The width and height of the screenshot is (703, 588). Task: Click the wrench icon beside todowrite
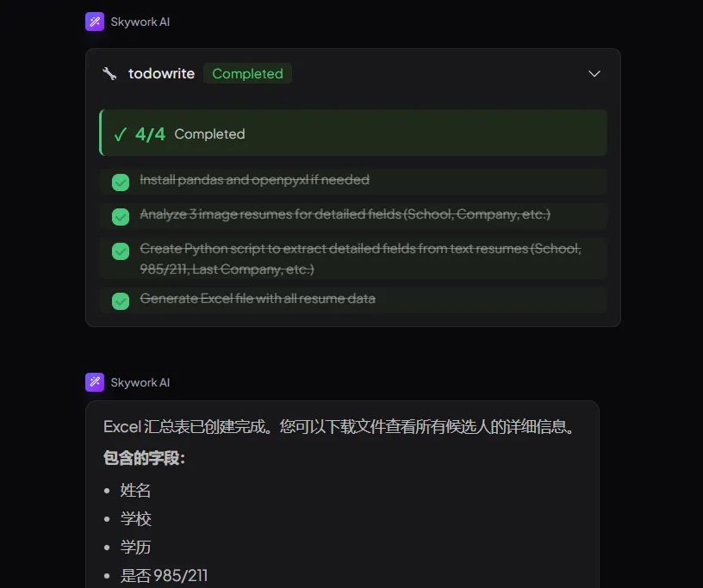click(x=109, y=74)
